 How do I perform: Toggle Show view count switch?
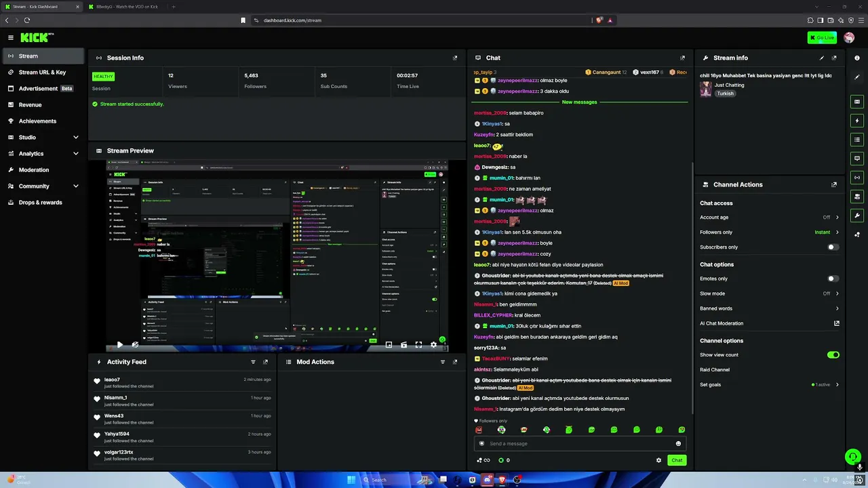pyautogui.click(x=833, y=354)
